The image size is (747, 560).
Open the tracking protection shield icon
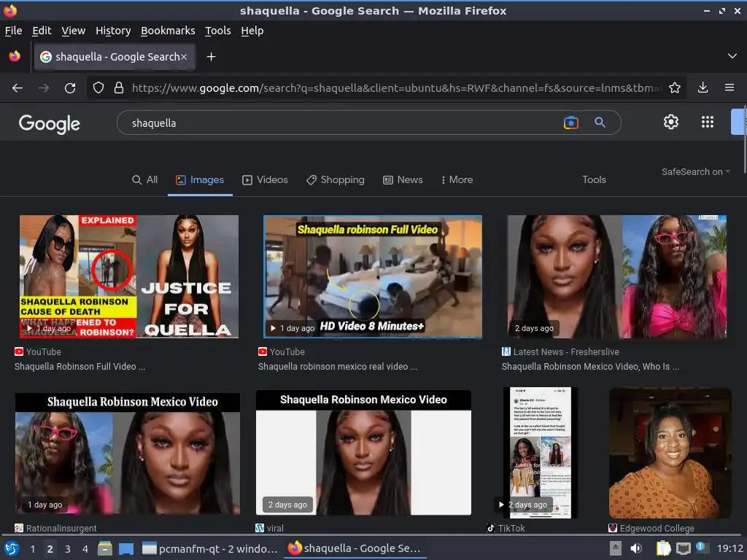[x=98, y=87]
